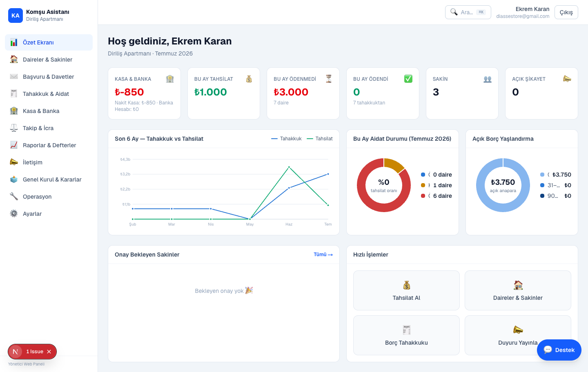This screenshot has width=588, height=372.
Task: Click orange 1 daire legend swatch
Action: click(423, 185)
